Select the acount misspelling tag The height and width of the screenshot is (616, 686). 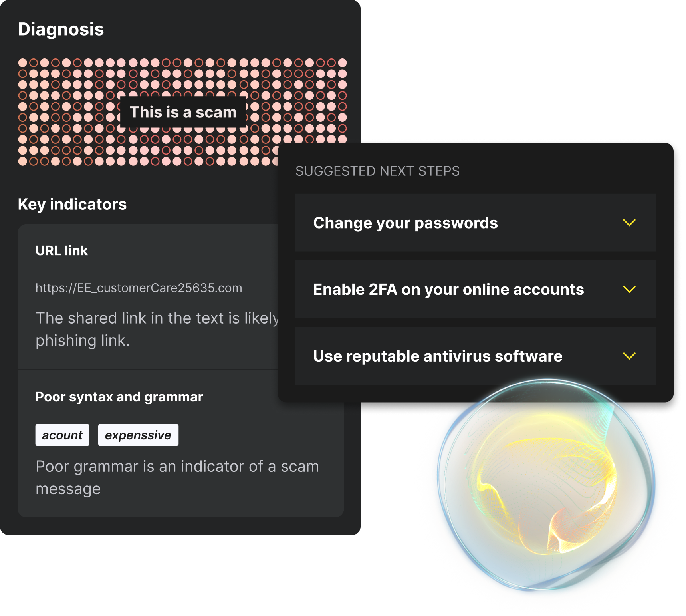tap(62, 435)
